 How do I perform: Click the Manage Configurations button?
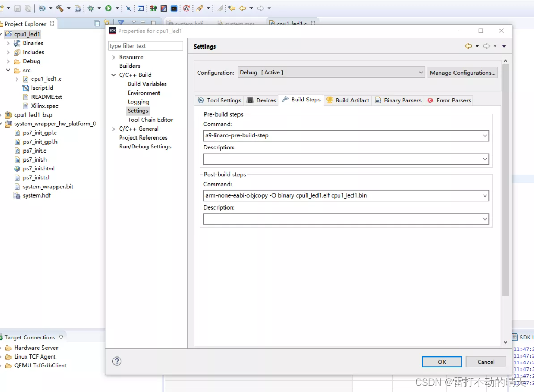[x=462, y=73]
